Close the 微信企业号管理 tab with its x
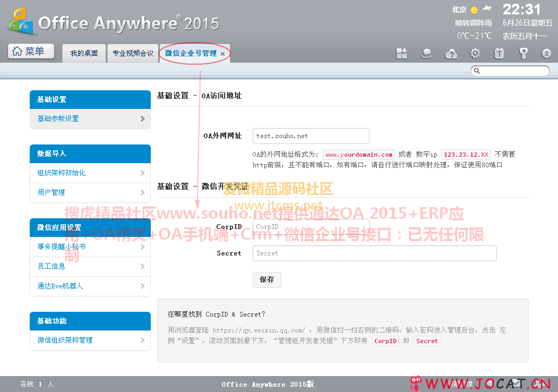Viewport: 558px width, 392px height. click(222, 54)
